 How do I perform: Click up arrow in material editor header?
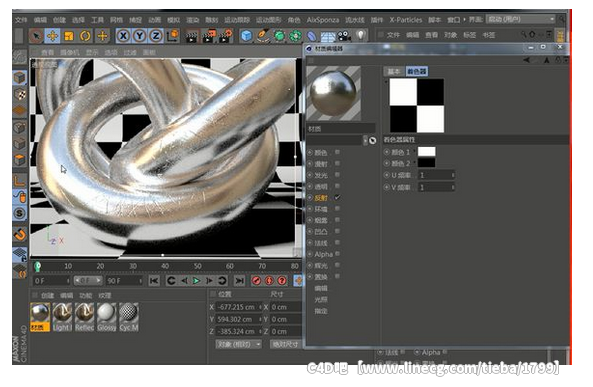point(546,60)
